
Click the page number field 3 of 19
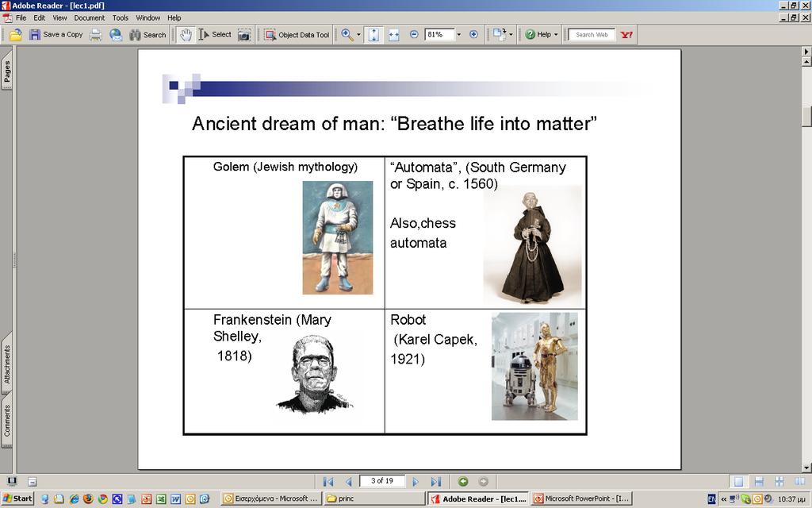381,481
